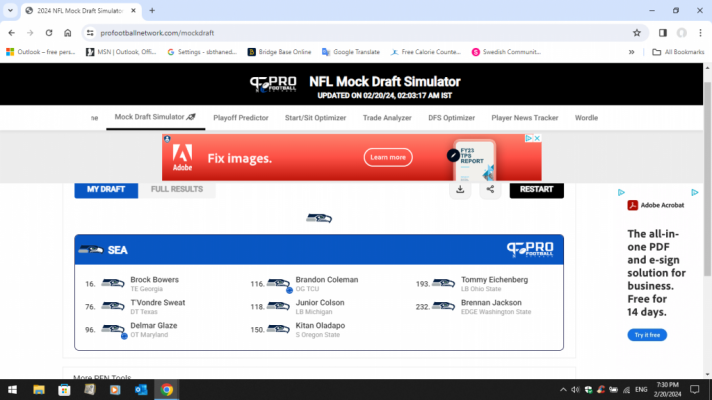Open Start/Sit Optimizer nav item
The width and height of the screenshot is (712, 400).
315,118
